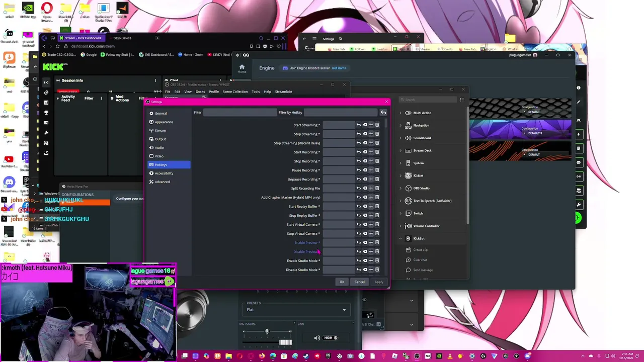Add another hotkey for Start Recording

tap(371, 152)
